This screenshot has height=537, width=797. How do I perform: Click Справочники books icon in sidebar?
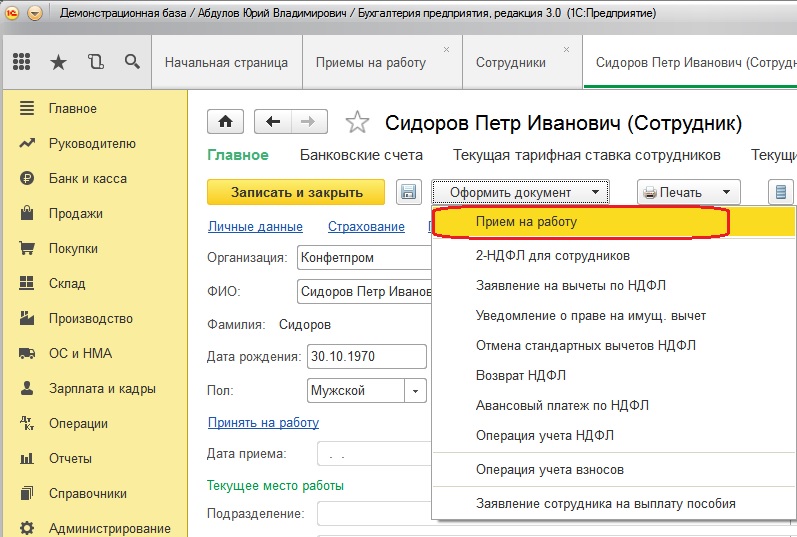(x=27, y=493)
